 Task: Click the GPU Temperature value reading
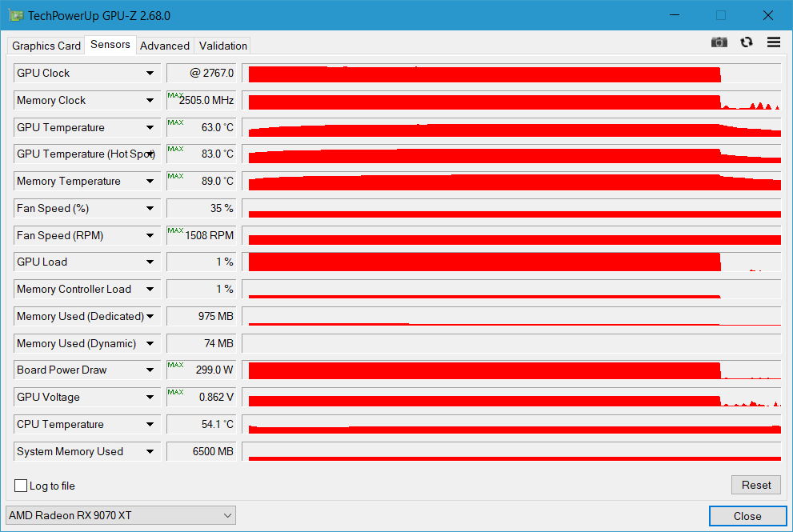(201, 127)
